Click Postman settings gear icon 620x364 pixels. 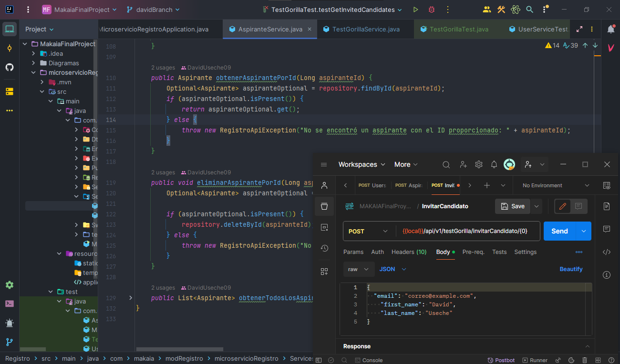tap(478, 164)
